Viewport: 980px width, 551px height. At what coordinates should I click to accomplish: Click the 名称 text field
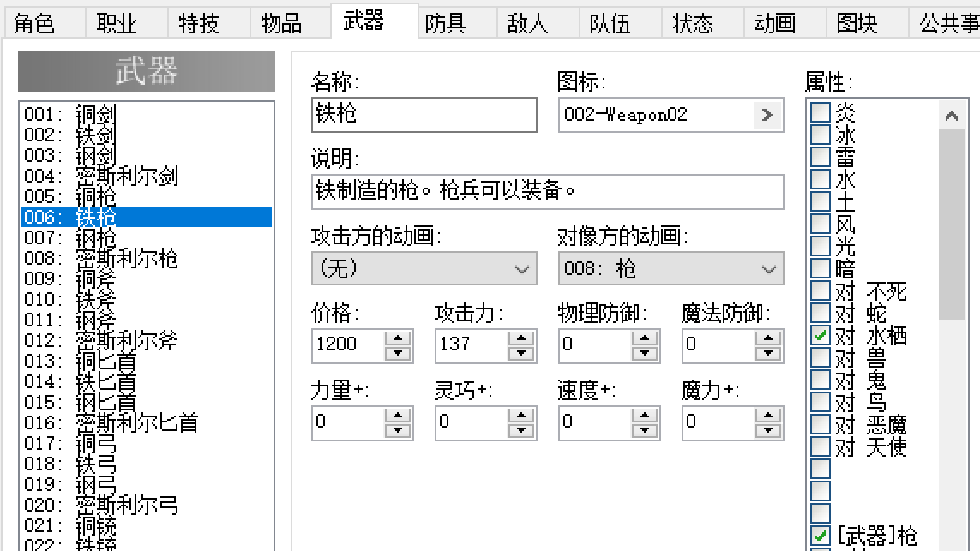424,114
